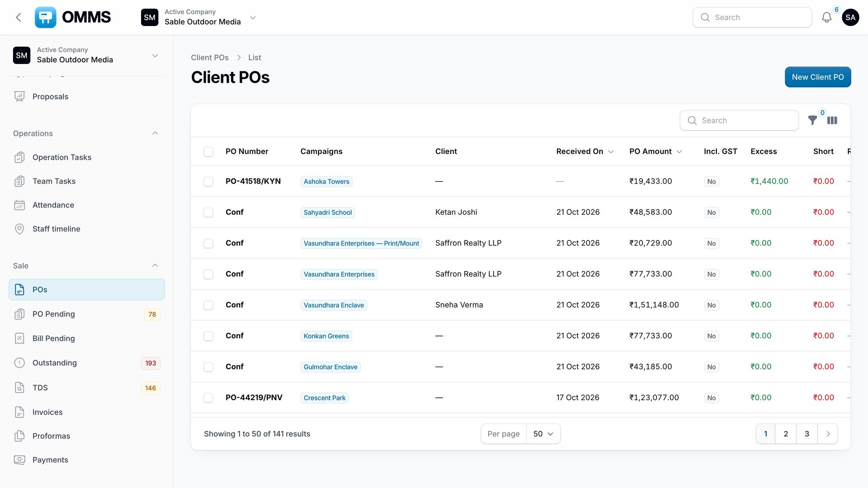
Task: Check the Sahyadri School row checkbox
Action: (x=208, y=212)
